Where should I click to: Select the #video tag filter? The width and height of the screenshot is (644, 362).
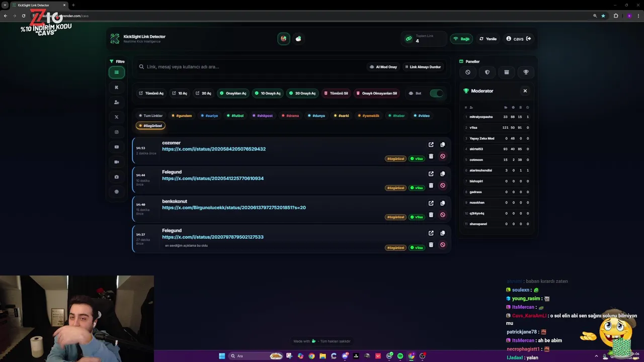pos(422,116)
